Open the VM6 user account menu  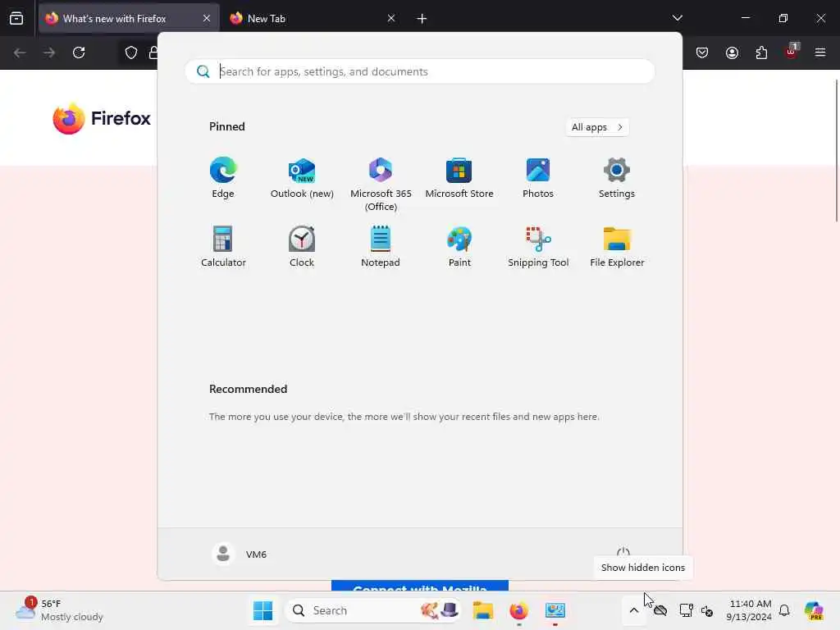(x=240, y=554)
